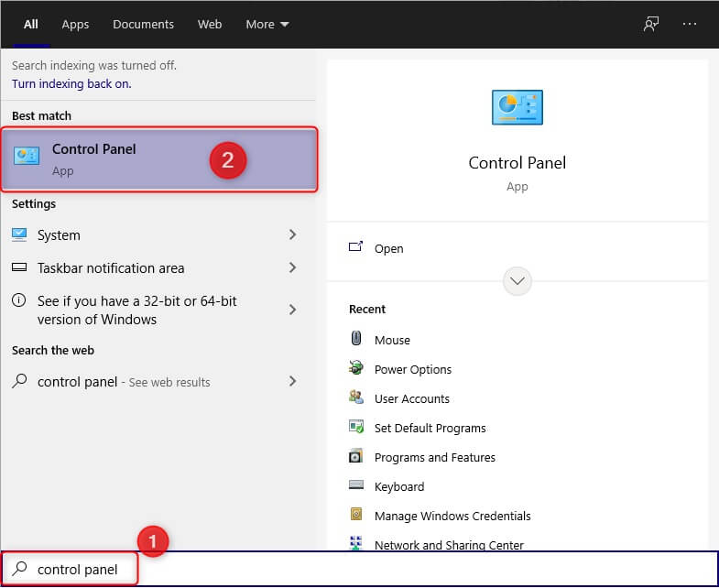Open Network and Sharing Center recent item
Viewport: 719px width, 588px height.
point(449,545)
